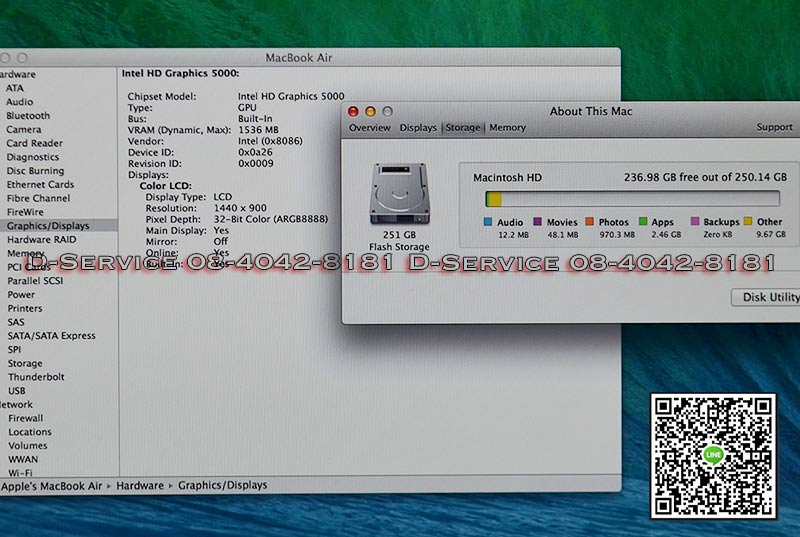The height and width of the screenshot is (537, 800).
Task: Open FireWire hardware info
Action: point(25,212)
